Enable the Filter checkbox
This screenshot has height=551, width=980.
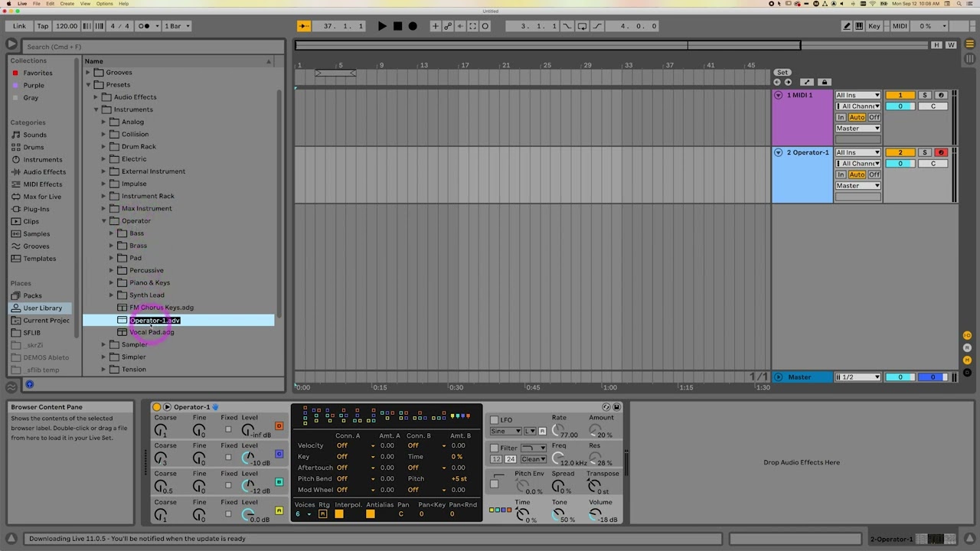coord(494,448)
